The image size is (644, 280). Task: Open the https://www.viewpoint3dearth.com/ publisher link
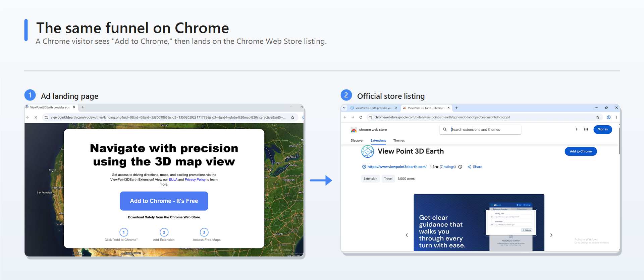pos(397,167)
